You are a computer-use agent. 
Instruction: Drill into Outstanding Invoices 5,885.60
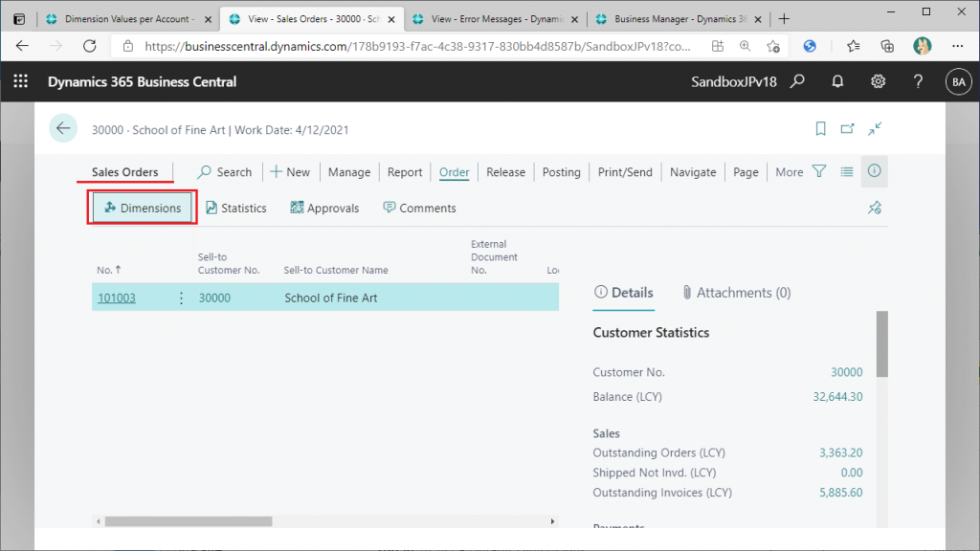840,493
